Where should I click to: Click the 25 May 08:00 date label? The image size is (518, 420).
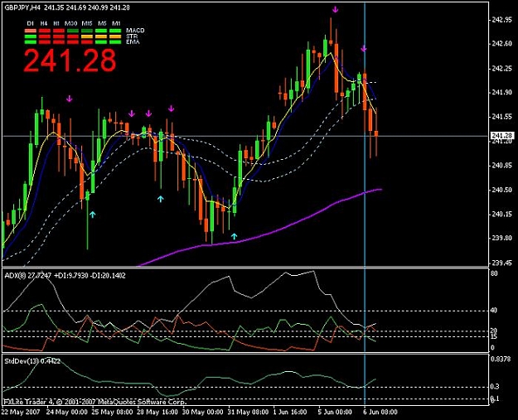pos(112,412)
